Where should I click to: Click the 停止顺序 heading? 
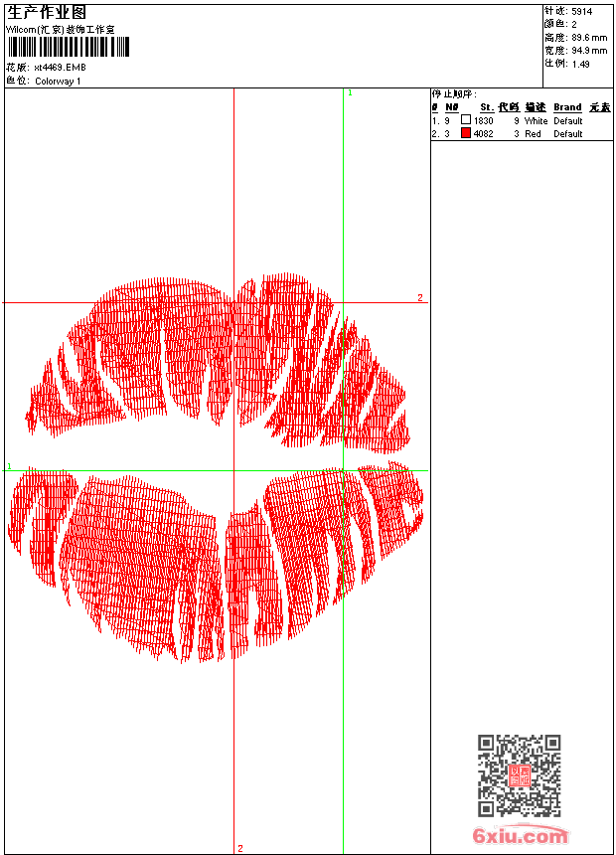pyautogui.click(x=455, y=93)
